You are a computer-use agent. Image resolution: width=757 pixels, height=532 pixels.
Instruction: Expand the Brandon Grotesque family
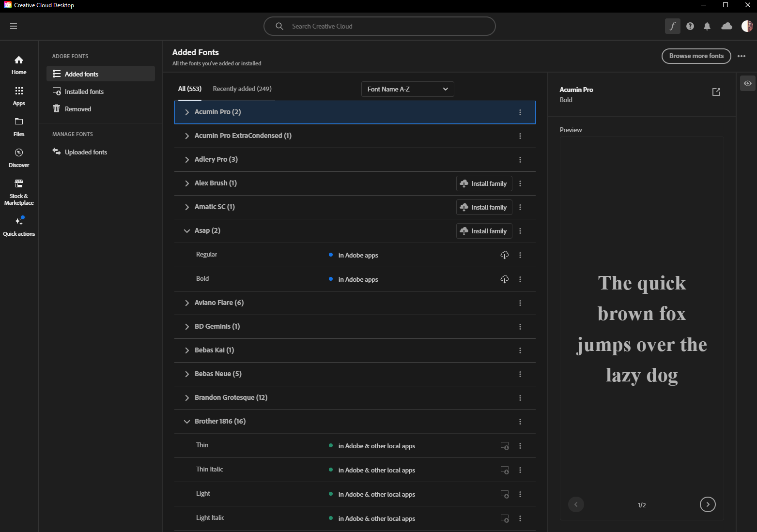click(x=187, y=397)
